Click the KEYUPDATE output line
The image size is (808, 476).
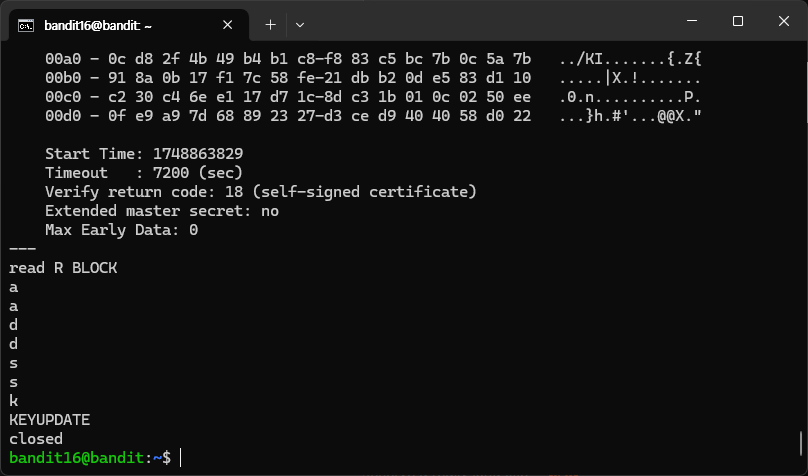click(x=49, y=420)
